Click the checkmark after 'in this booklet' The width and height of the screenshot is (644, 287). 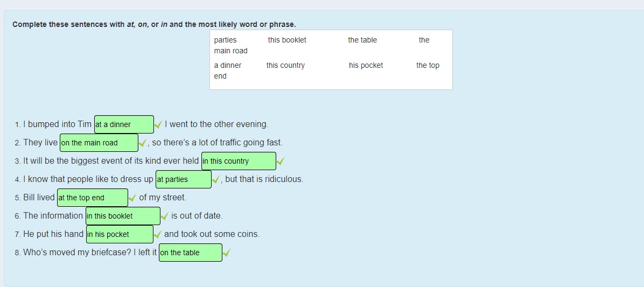(x=165, y=216)
